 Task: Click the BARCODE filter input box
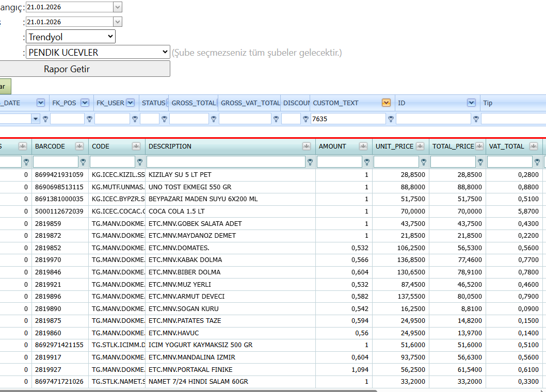(56, 161)
